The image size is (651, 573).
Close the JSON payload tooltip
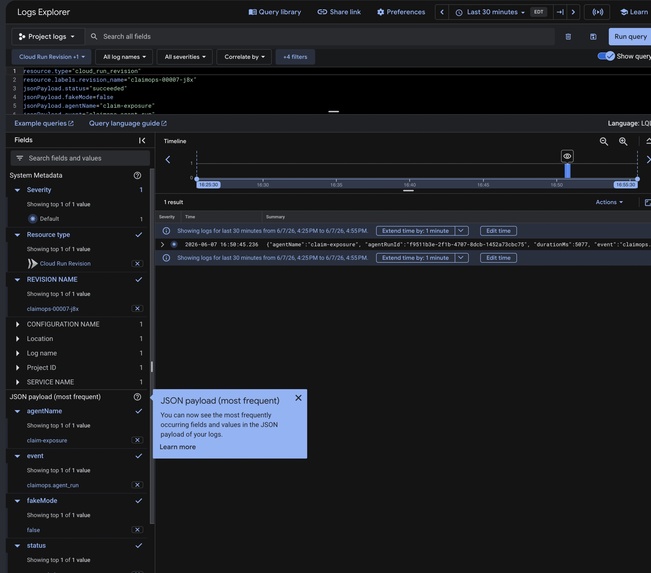click(299, 398)
